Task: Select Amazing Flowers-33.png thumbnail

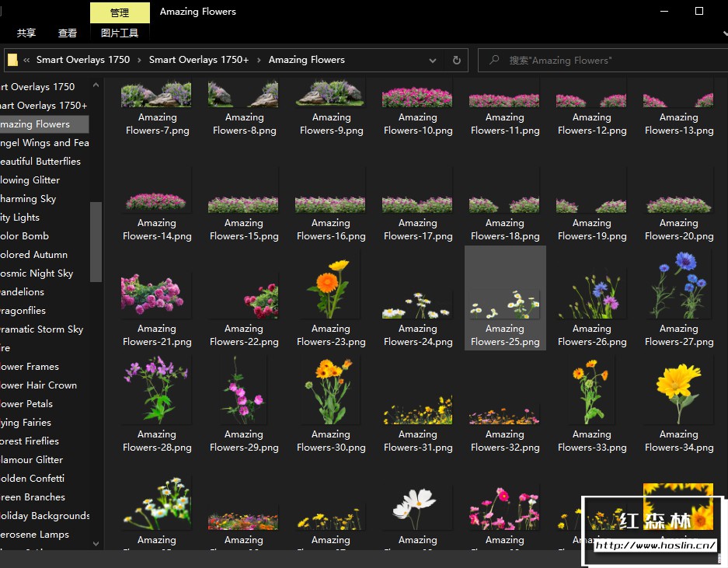Action: tap(591, 391)
